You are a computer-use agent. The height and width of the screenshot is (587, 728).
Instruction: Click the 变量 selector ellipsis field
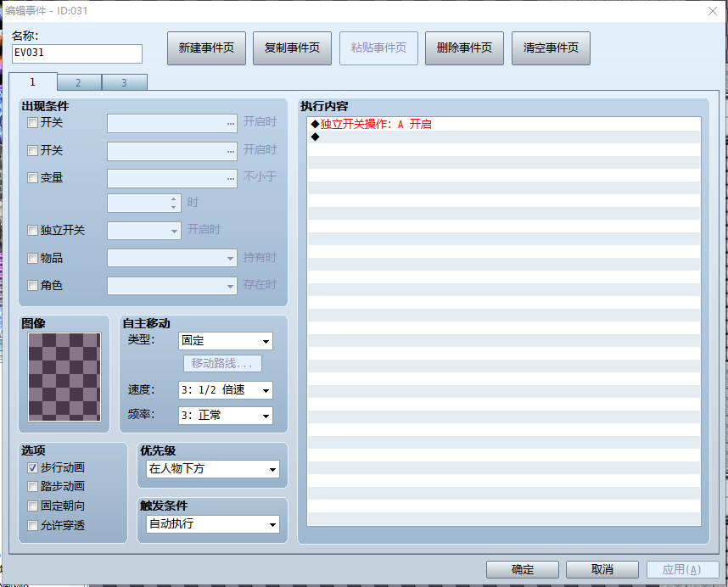tap(172, 179)
